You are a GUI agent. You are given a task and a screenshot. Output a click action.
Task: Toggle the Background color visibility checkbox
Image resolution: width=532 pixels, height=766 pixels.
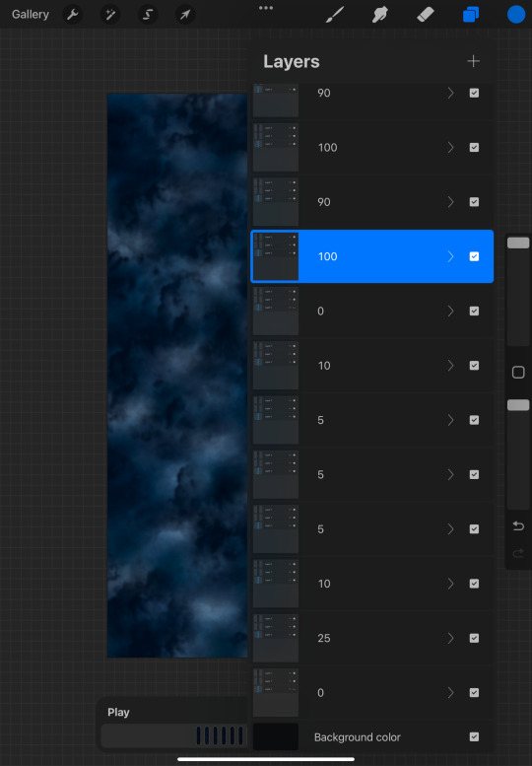click(x=474, y=736)
